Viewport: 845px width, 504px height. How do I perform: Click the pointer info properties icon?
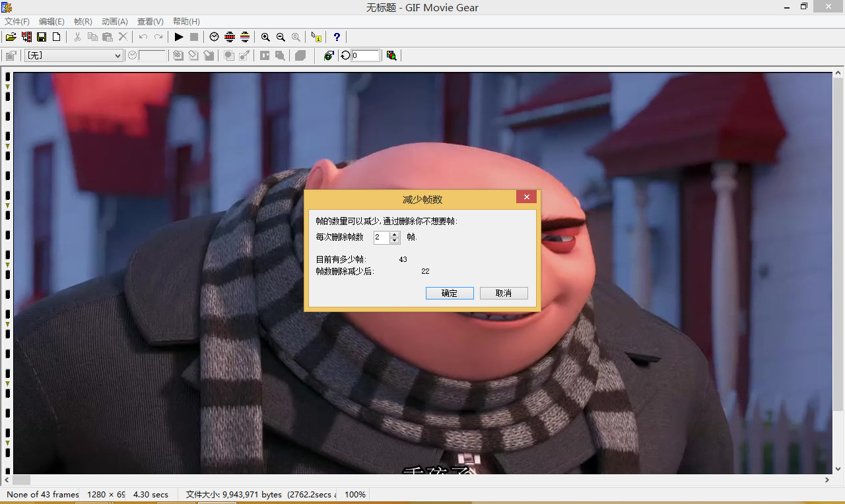click(316, 37)
